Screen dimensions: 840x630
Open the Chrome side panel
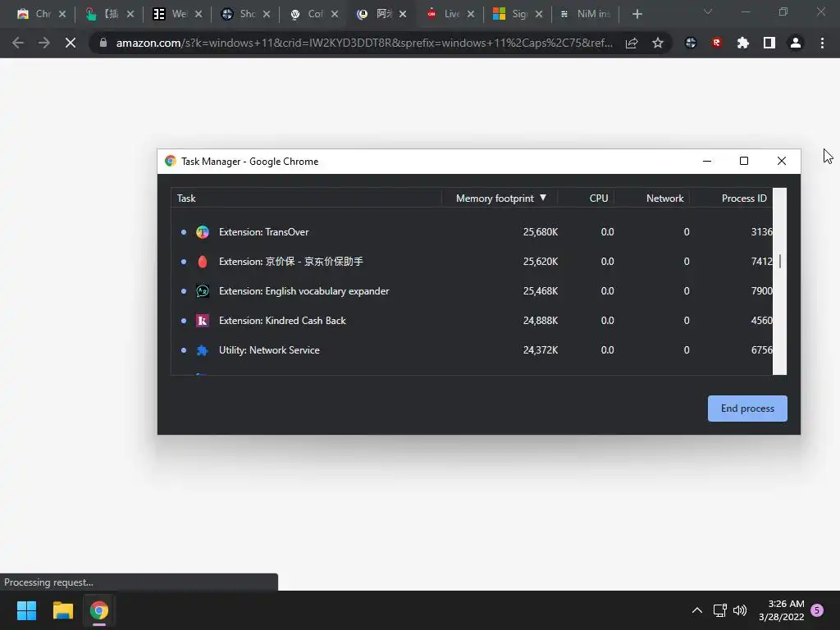(x=769, y=43)
